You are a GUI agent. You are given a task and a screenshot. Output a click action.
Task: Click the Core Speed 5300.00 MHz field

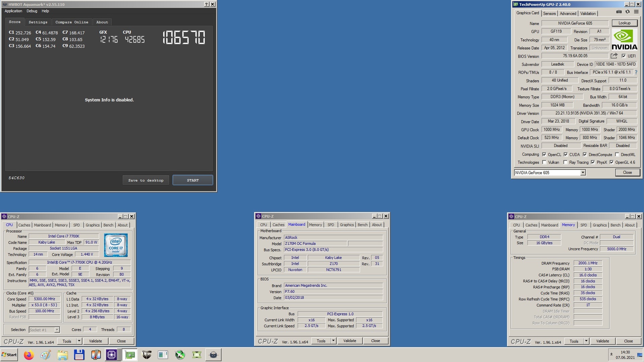(x=45, y=299)
